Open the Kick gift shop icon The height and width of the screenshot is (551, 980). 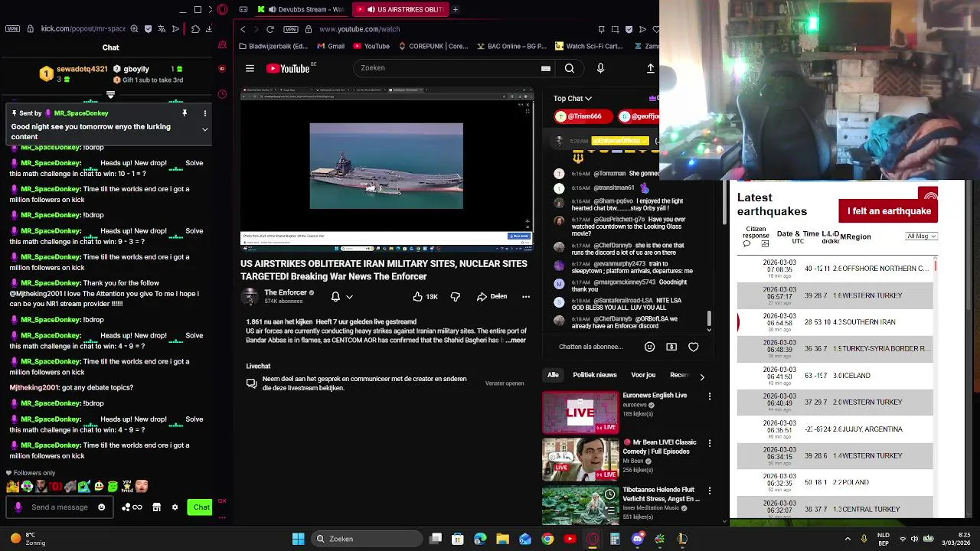tap(156, 507)
